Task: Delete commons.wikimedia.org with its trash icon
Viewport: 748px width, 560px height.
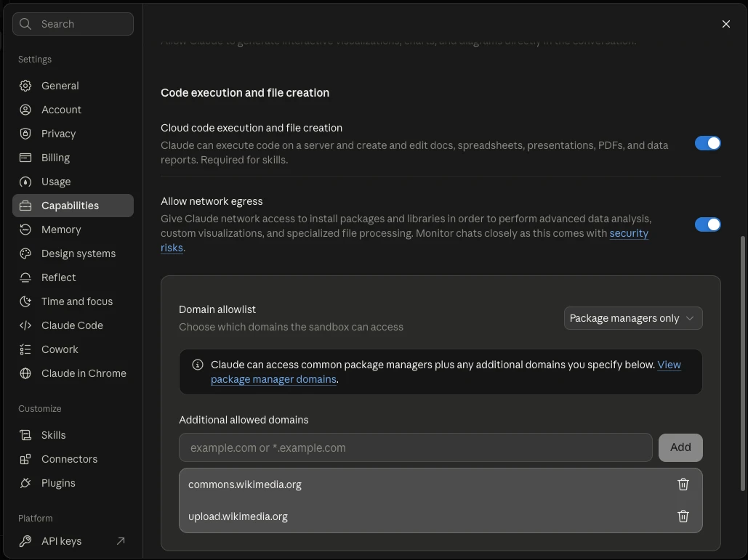Action: [x=683, y=484]
